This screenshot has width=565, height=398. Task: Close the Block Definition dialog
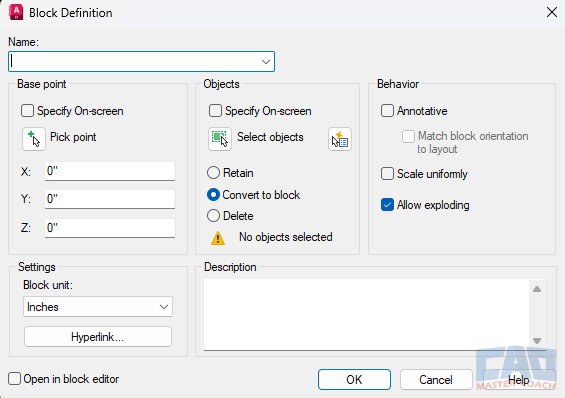(x=552, y=13)
